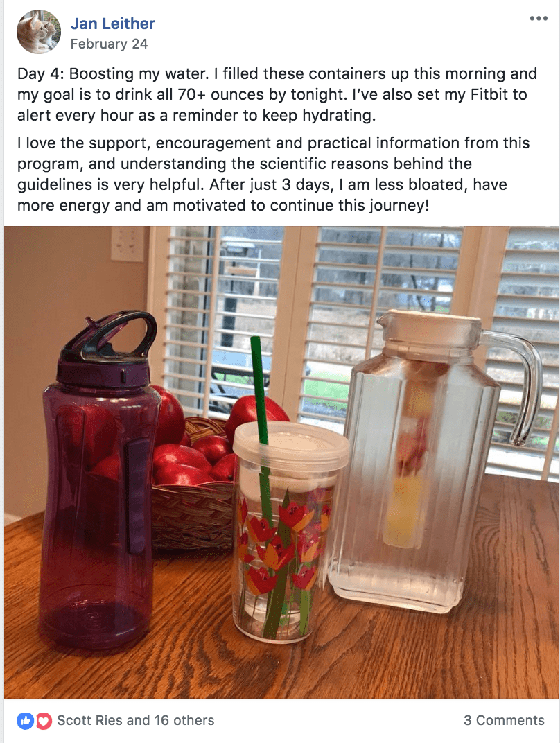Open the three-dot post options menu
Viewport: 560px width, 743px height.
coord(539,19)
